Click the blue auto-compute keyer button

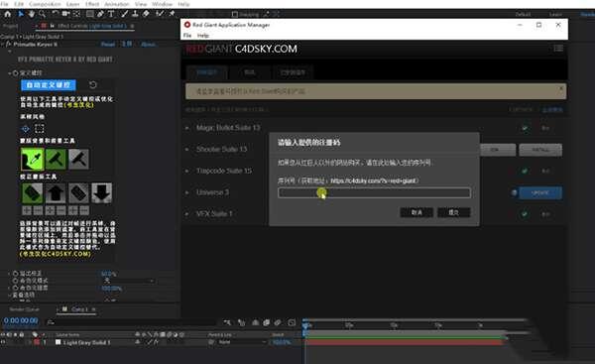point(49,84)
